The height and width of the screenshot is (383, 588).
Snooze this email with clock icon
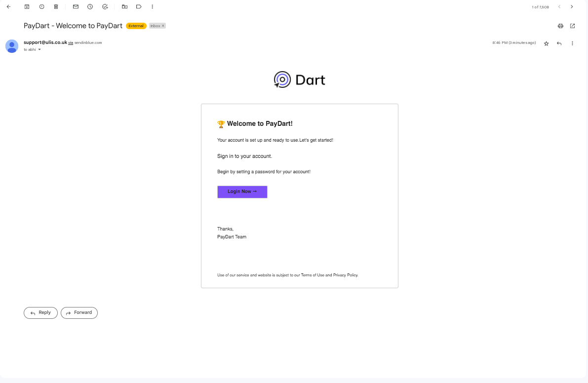tap(90, 7)
